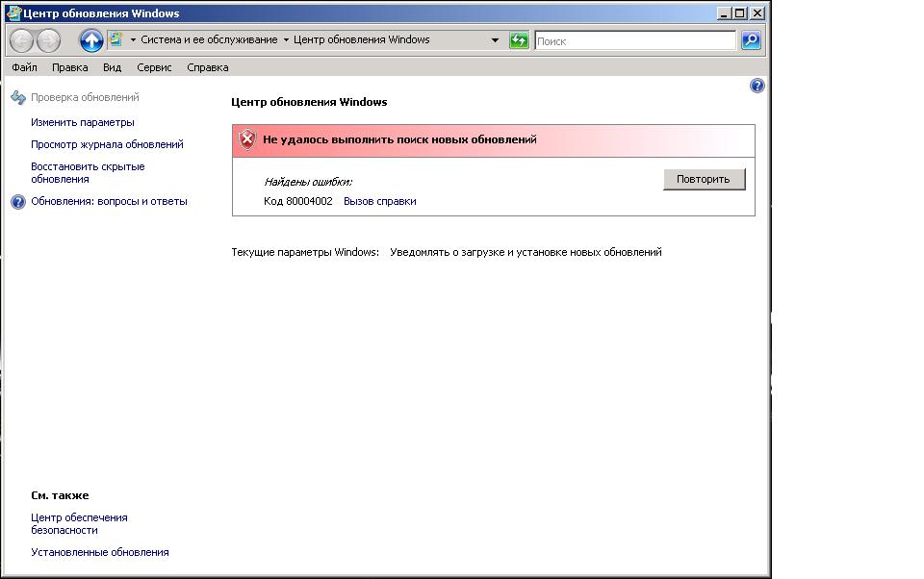Open Установленные обновления link
924x579 pixels.
click(99, 552)
